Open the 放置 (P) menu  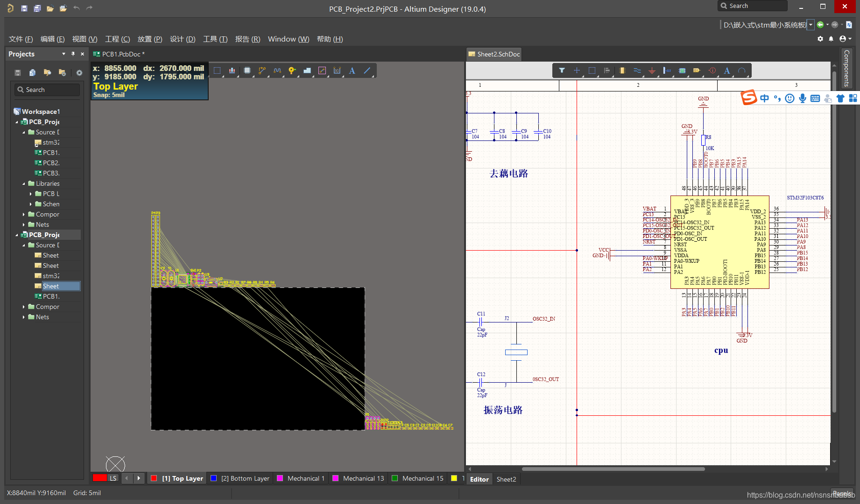pos(150,39)
